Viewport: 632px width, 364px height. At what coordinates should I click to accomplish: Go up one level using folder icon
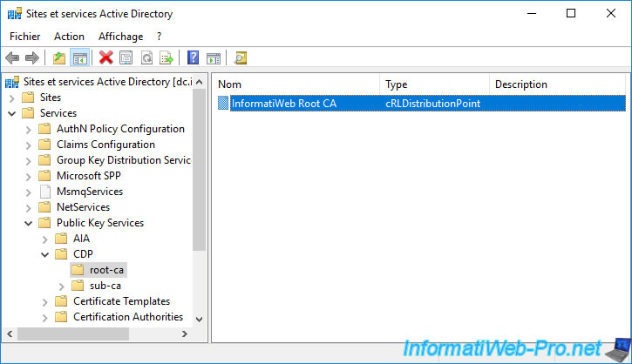tap(59, 58)
